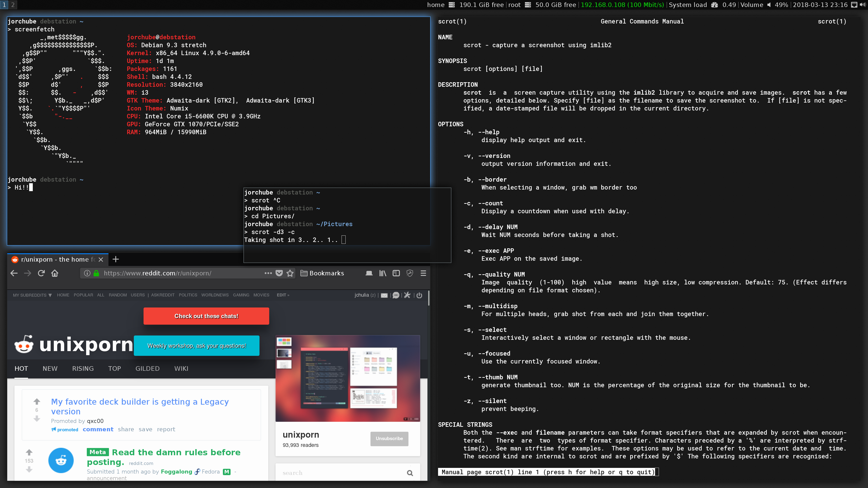Click the Unsubscribe button
Image resolution: width=868 pixels, height=488 pixels.
389,439
